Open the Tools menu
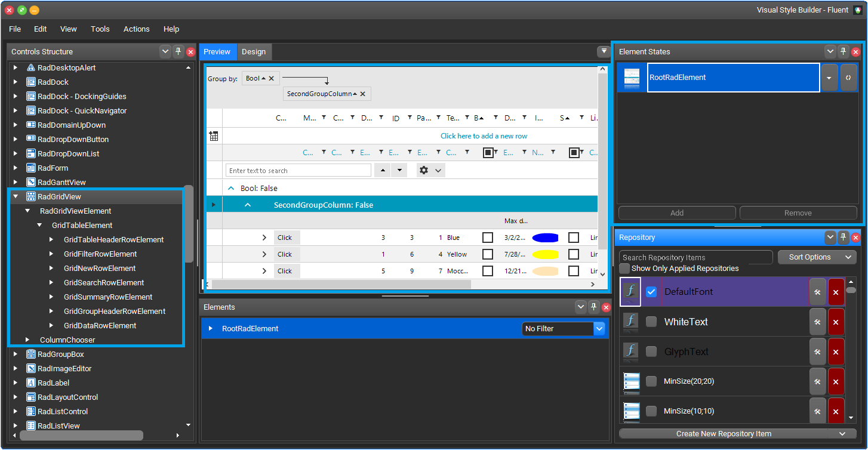Screen dimensions: 868x450 coord(100,29)
